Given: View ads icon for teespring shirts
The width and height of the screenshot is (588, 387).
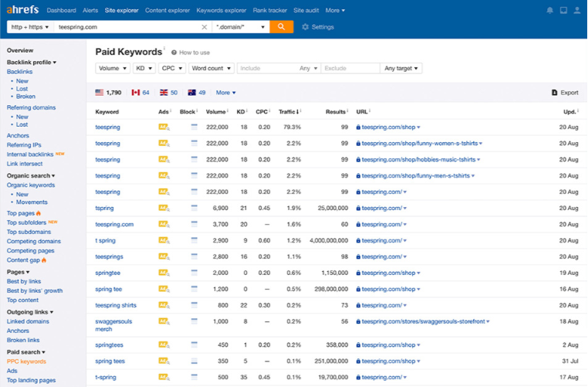Looking at the screenshot, I should coord(164,305).
